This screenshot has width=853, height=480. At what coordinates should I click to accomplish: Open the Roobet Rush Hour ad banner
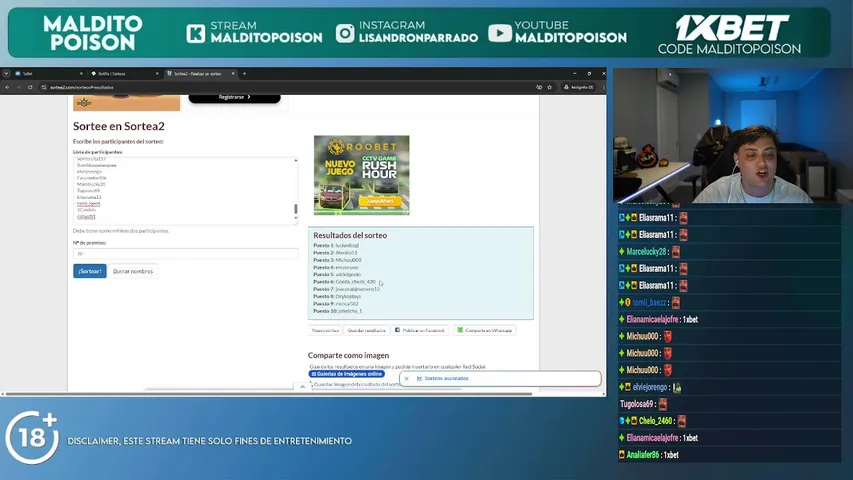[x=362, y=175]
